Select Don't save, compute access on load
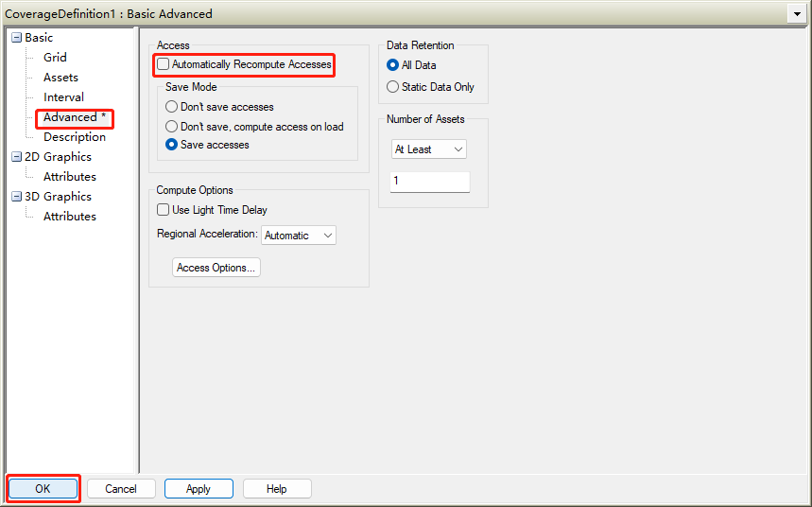 (x=172, y=126)
